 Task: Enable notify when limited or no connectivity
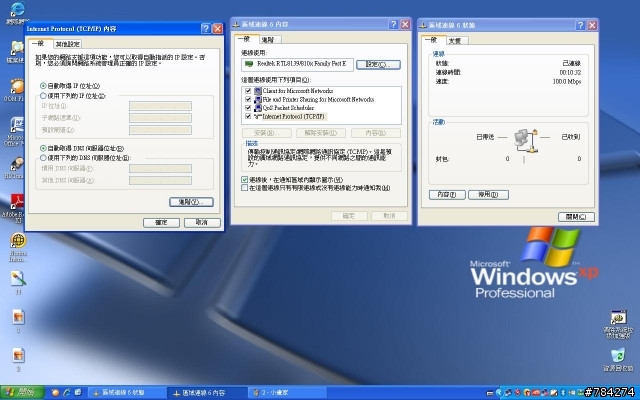pos(244,188)
